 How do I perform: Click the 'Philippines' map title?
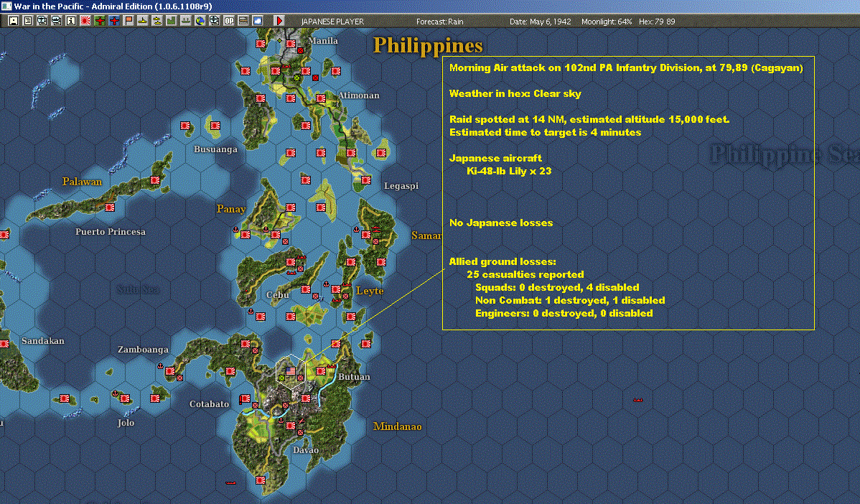tap(428, 45)
